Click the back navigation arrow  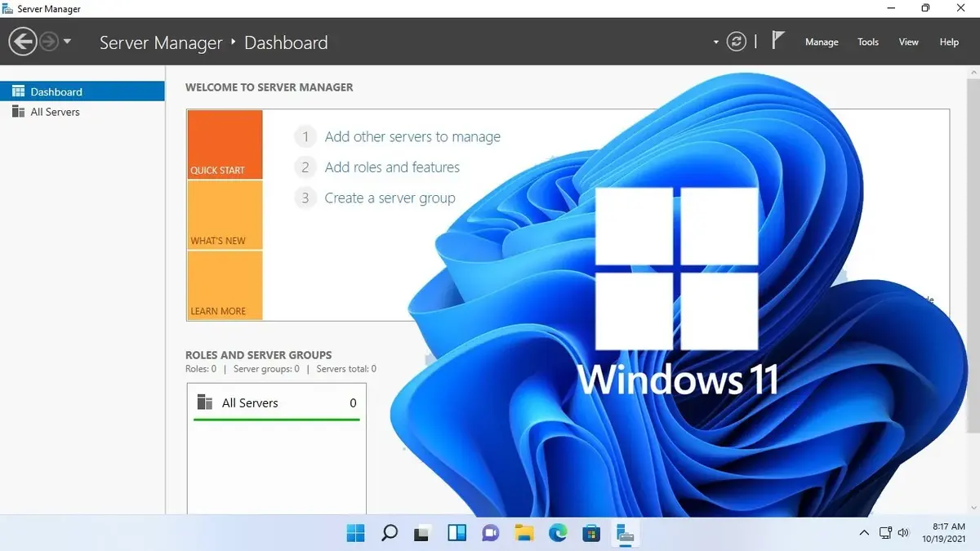(x=23, y=42)
